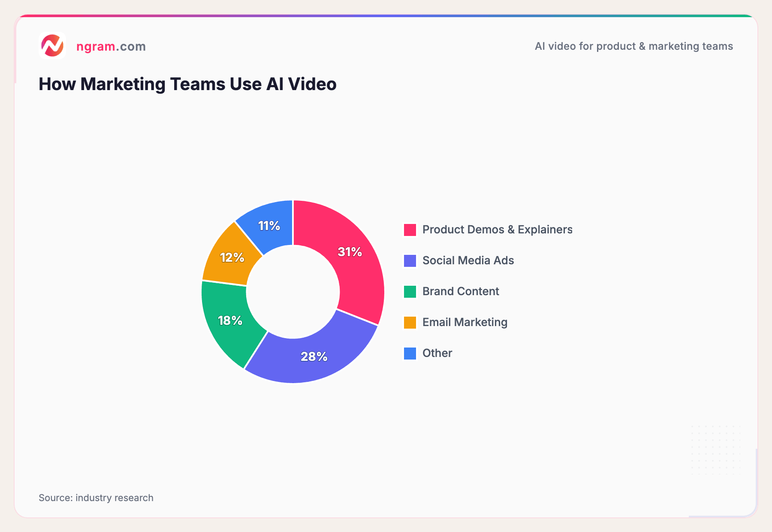
Task: Toggle the Product Demos & Explainers legend entry
Action: click(x=497, y=230)
